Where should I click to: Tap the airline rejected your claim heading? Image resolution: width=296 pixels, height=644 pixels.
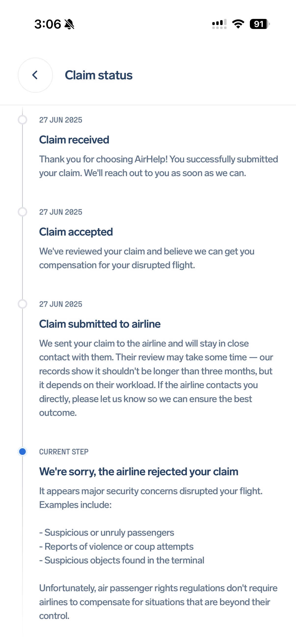tap(139, 472)
